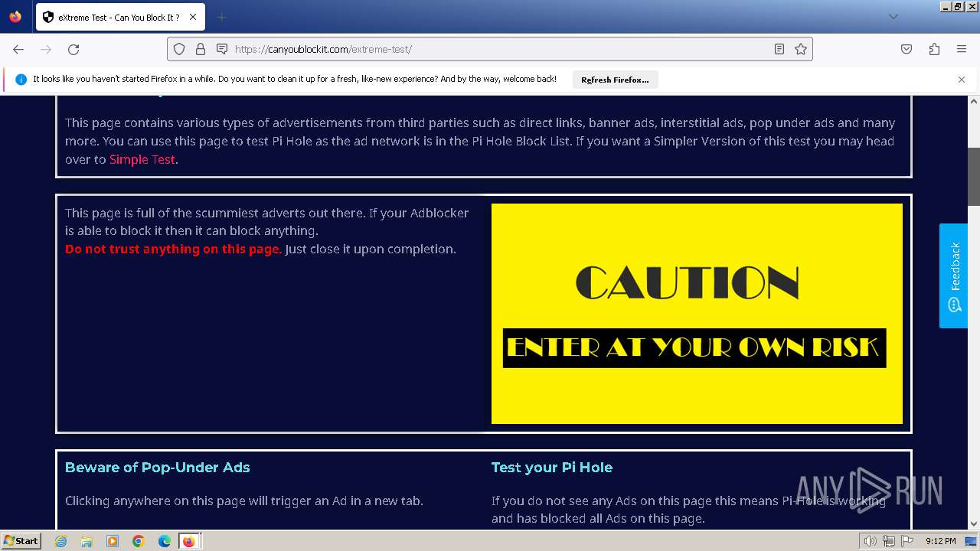980x551 pixels.
Task: Follow the Simple Test link
Action: (142, 159)
